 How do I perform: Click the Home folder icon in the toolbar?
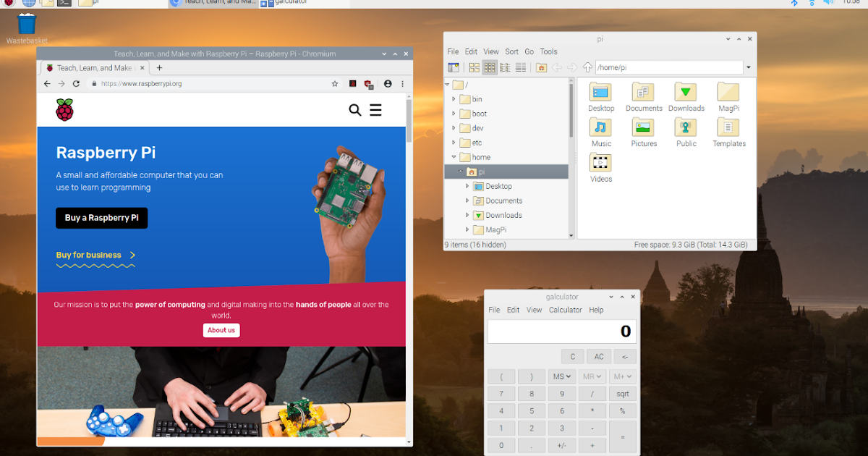coord(541,67)
